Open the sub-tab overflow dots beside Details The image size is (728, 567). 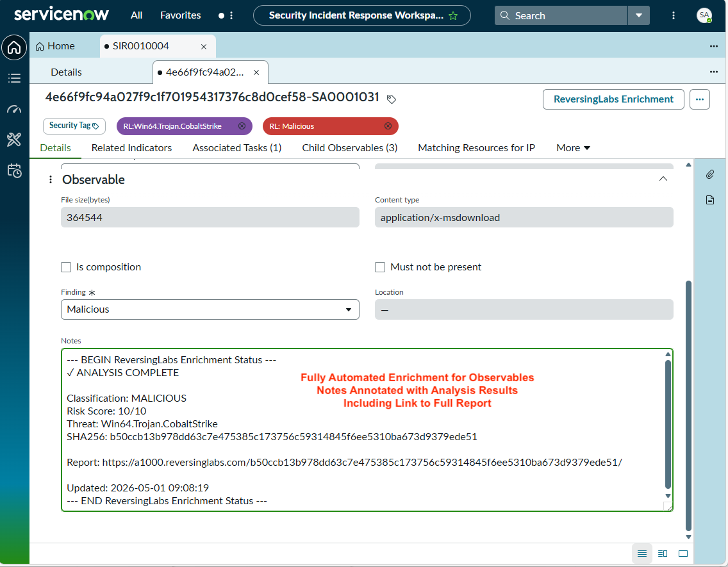(714, 72)
